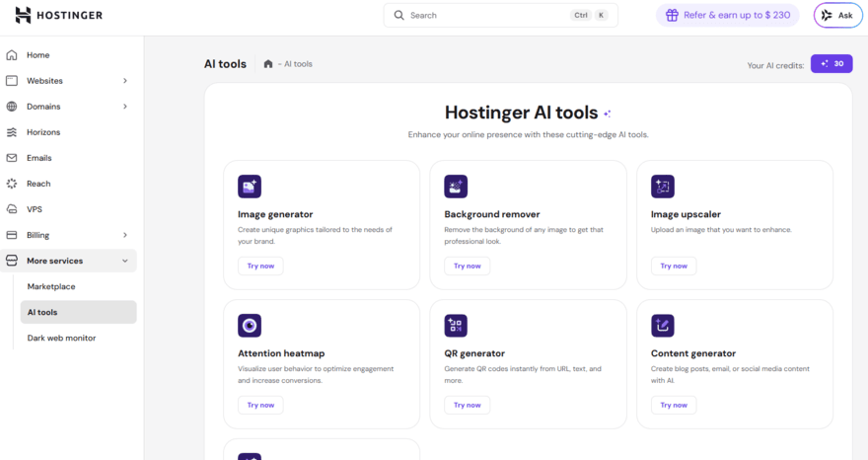Click the VPS cloud icon
The image size is (868, 460).
12,209
